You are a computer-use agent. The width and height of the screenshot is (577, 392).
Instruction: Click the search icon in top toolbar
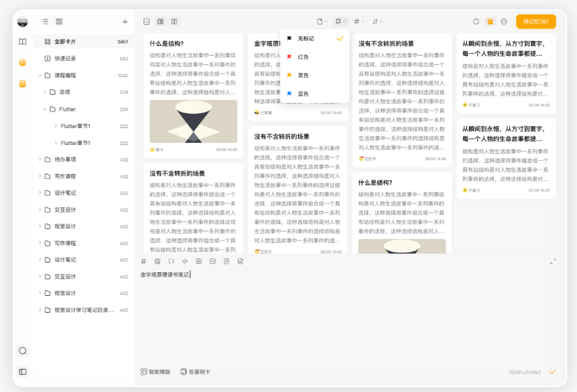476,22
